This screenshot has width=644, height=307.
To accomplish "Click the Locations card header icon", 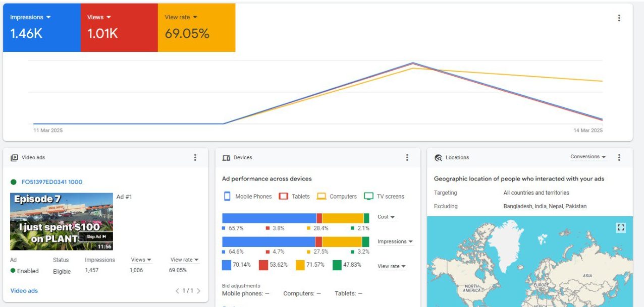I will 438,158.
